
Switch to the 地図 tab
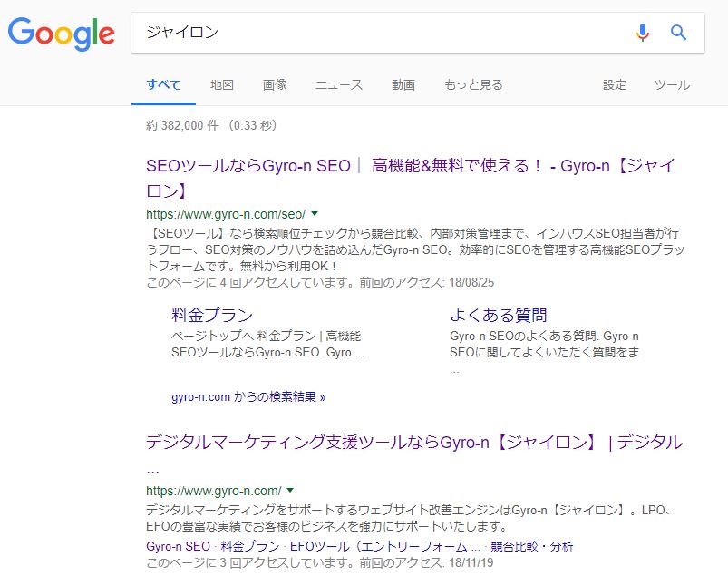pos(221,84)
